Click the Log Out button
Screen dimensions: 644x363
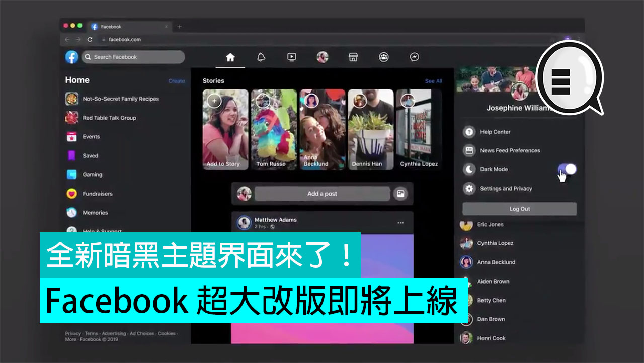pos(519,209)
